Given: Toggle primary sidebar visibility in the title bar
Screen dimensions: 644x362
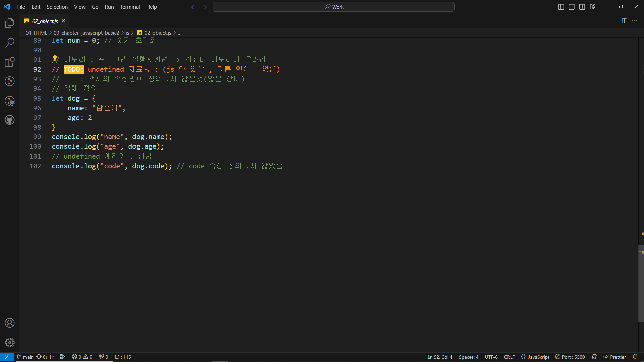Looking at the screenshot, I should (x=561, y=7).
